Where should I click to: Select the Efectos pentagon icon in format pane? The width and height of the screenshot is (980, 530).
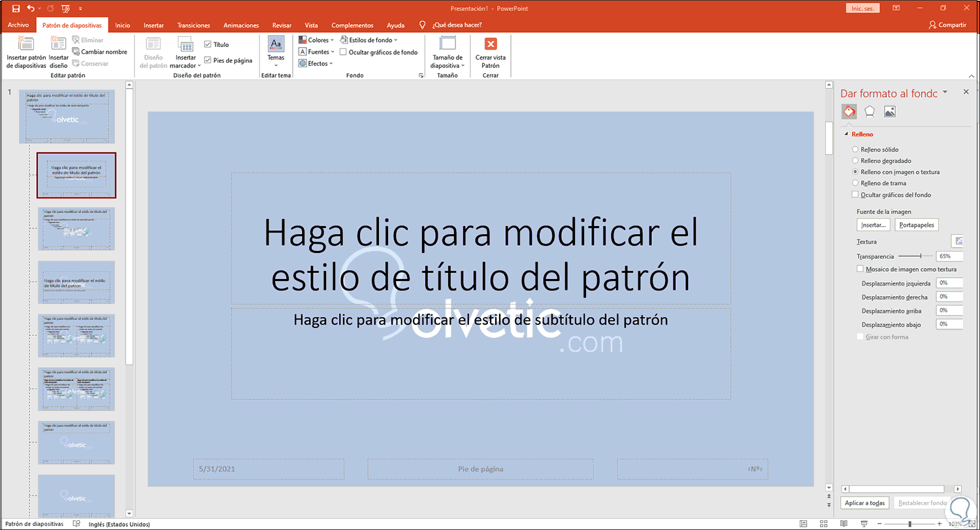(870, 111)
